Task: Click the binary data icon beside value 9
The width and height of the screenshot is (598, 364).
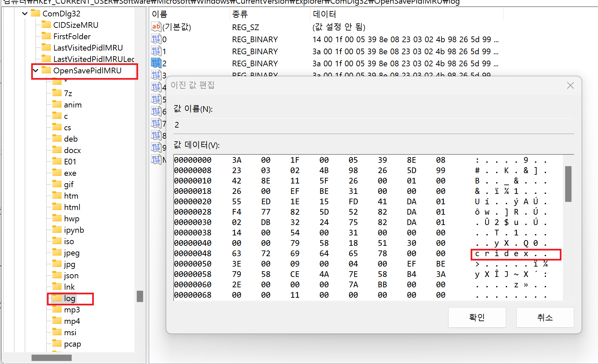Action: (156, 147)
